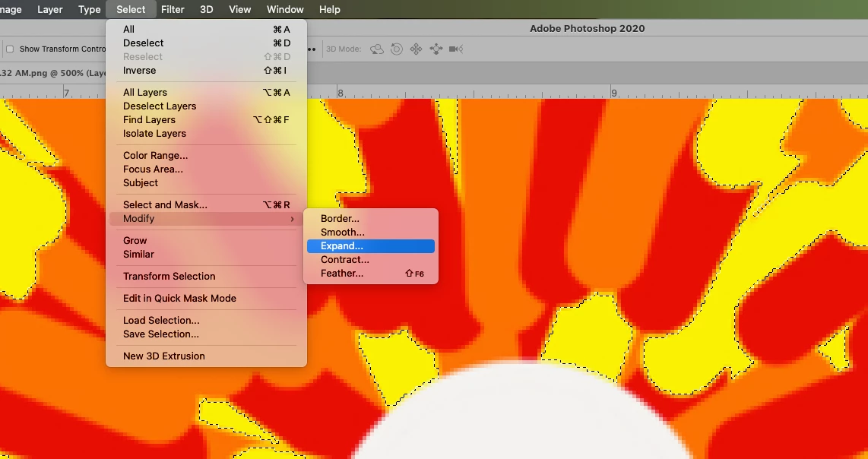The image size is (868, 459).
Task: Choose Smooth from Modify submenu
Action: (x=371, y=233)
